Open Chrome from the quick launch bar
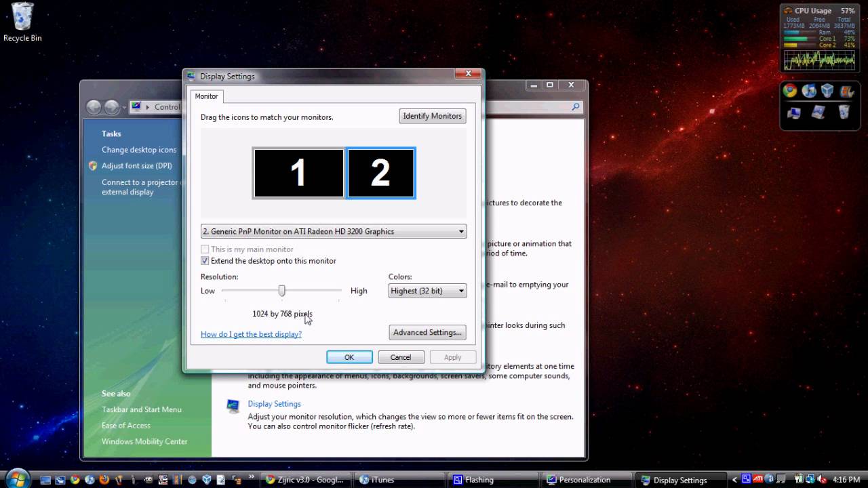The height and width of the screenshot is (488, 868). click(x=75, y=479)
